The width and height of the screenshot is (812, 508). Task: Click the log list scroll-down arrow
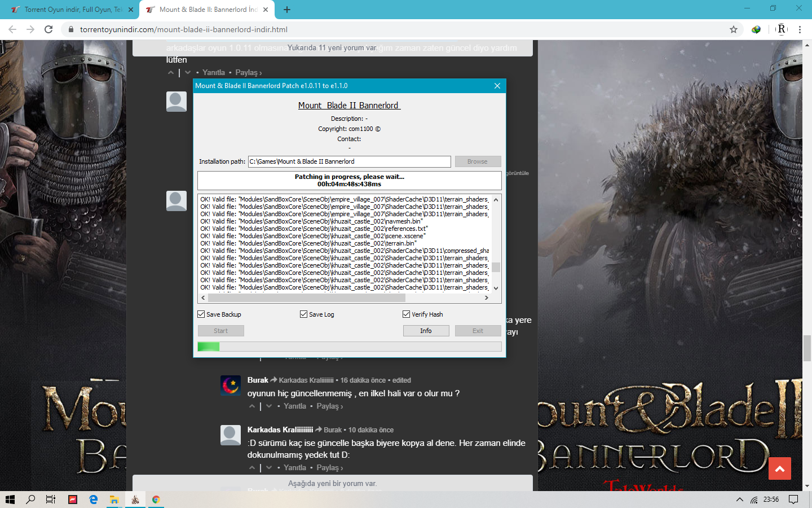[x=496, y=288]
